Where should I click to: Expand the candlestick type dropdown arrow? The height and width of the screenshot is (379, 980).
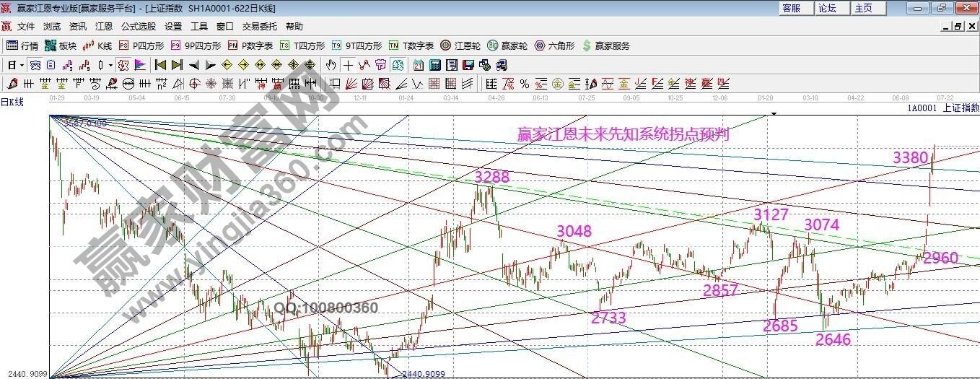(110, 65)
